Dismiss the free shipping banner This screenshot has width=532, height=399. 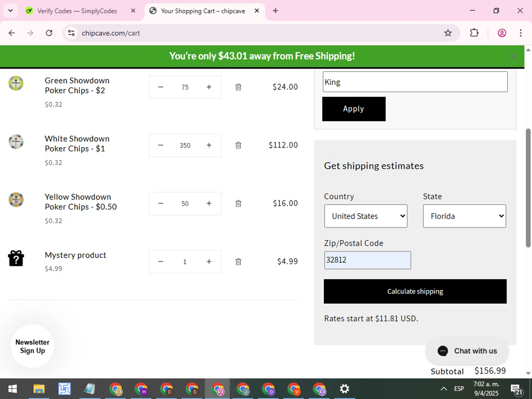(513, 56)
